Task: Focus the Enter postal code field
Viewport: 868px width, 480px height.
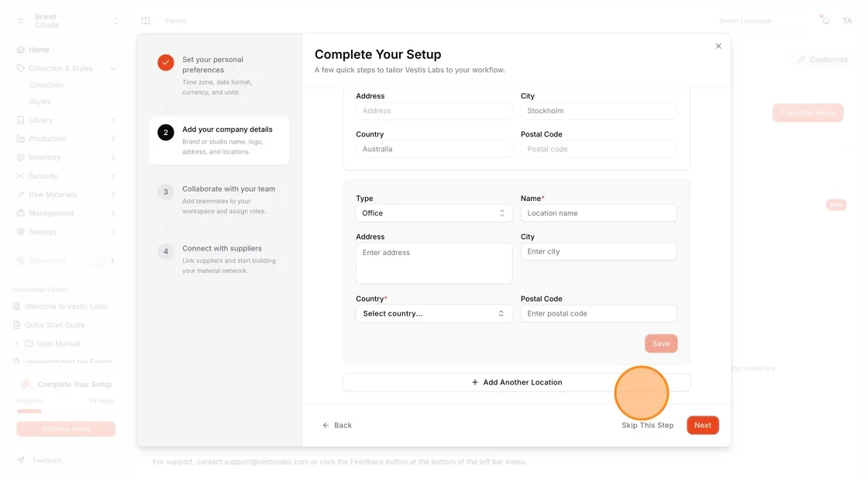Action: tap(598, 313)
